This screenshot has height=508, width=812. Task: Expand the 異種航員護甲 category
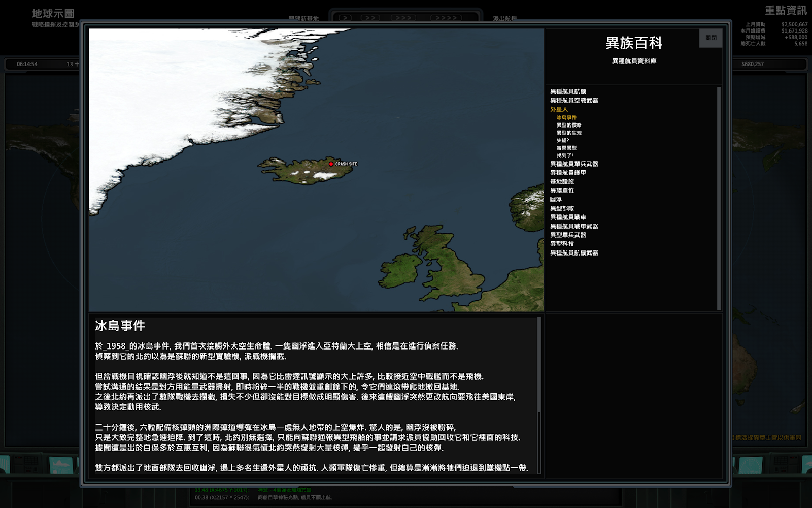pyautogui.click(x=568, y=173)
